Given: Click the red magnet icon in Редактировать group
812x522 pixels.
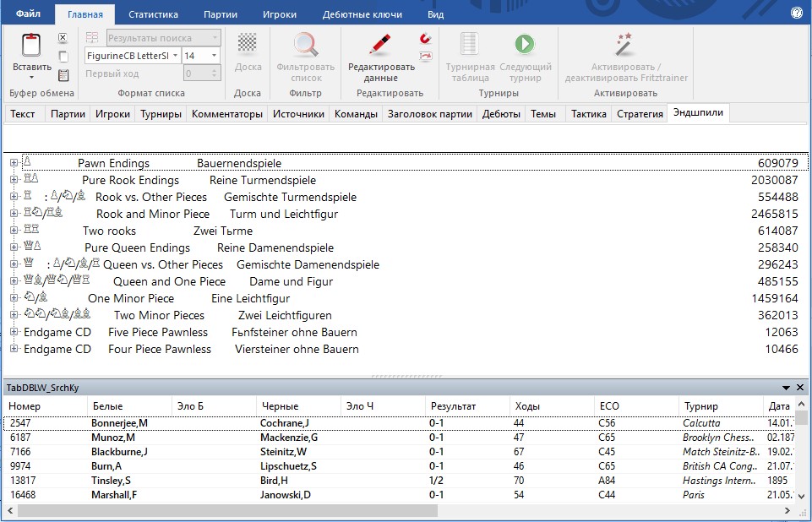Looking at the screenshot, I should tap(425, 39).
